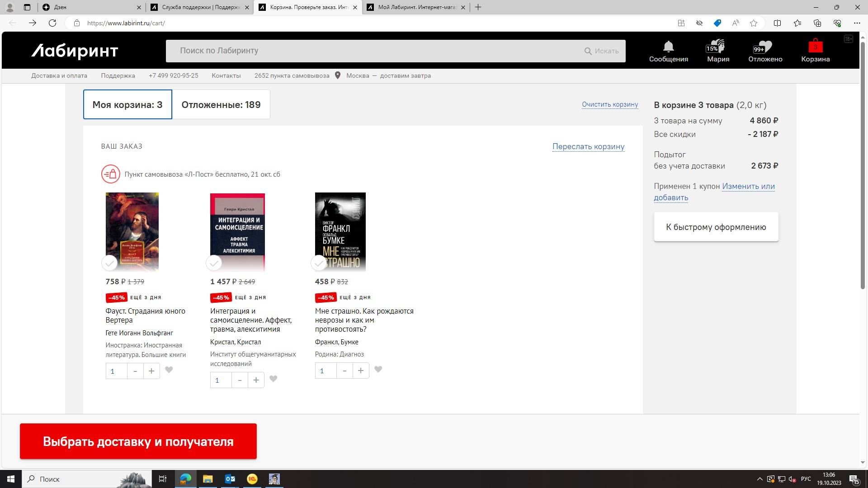Image resolution: width=868 pixels, height=488 pixels.
Task: Open Мне страшно book cover thumbnail
Action: pyautogui.click(x=340, y=232)
